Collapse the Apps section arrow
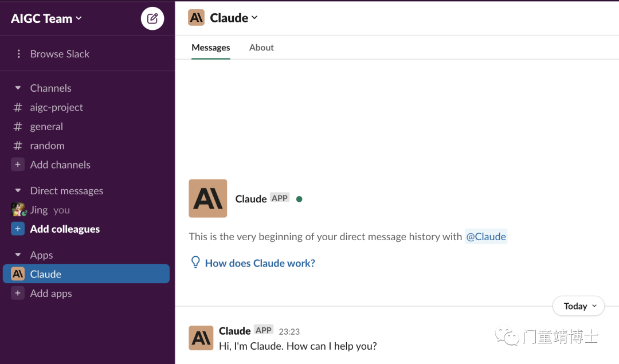Image resolution: width=619 pixels, height=364 pixels. [18, 255]
